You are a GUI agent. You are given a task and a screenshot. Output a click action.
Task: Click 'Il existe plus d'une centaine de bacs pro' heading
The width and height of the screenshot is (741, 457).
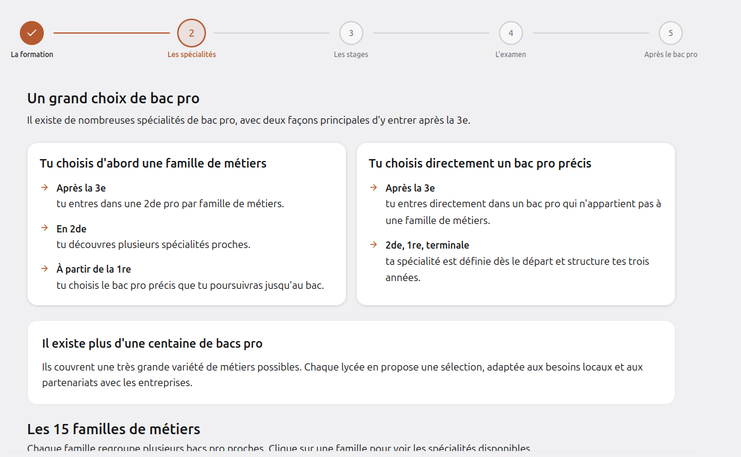click(152, 344)
